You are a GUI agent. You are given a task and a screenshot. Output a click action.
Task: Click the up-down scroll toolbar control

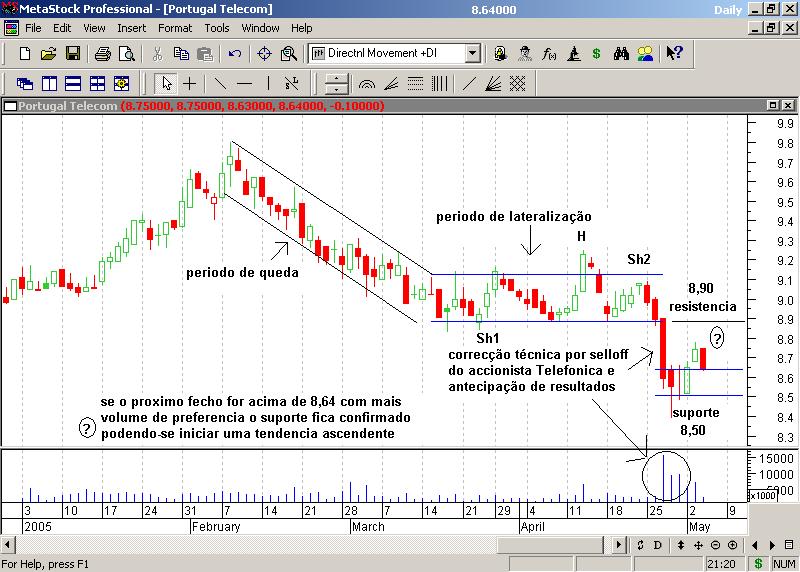[x=336, y=83]
